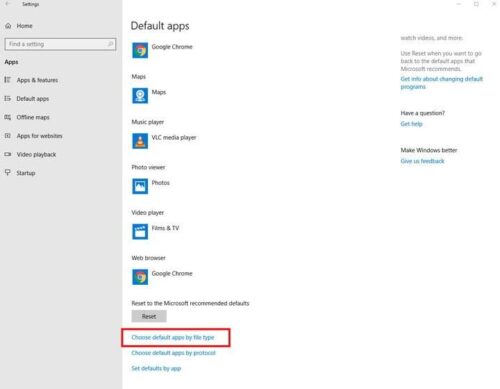Click the search magnifier icon
This screenshot has width=500, height=389.
(110, 44)
